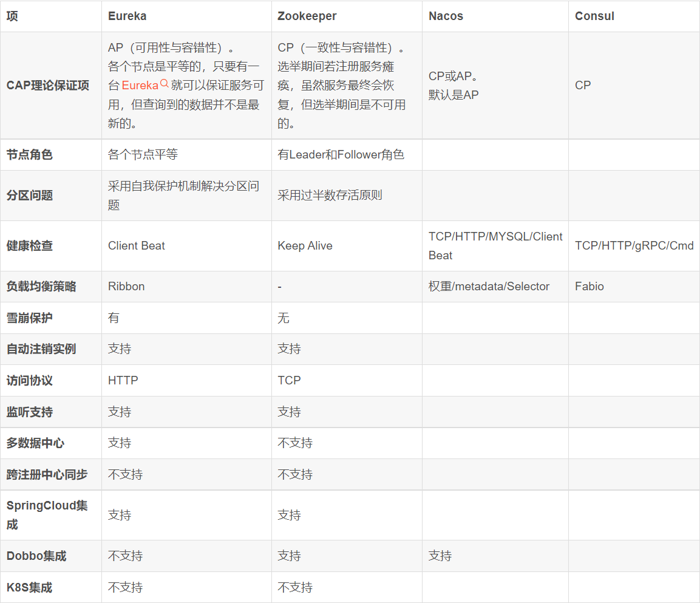This screenshot has height=603, width=700.
Task: Click the 节点角色 row label
Action: click(30, 155)
